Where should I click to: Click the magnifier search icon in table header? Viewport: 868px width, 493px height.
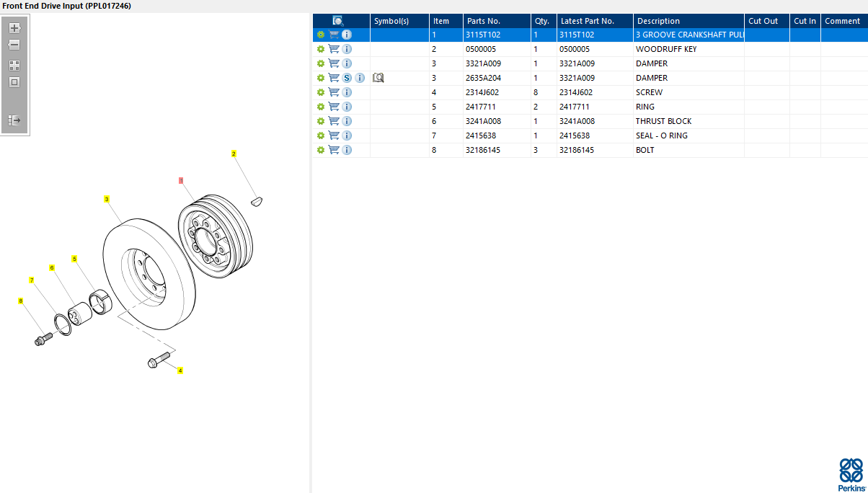[x=338, y=21]
